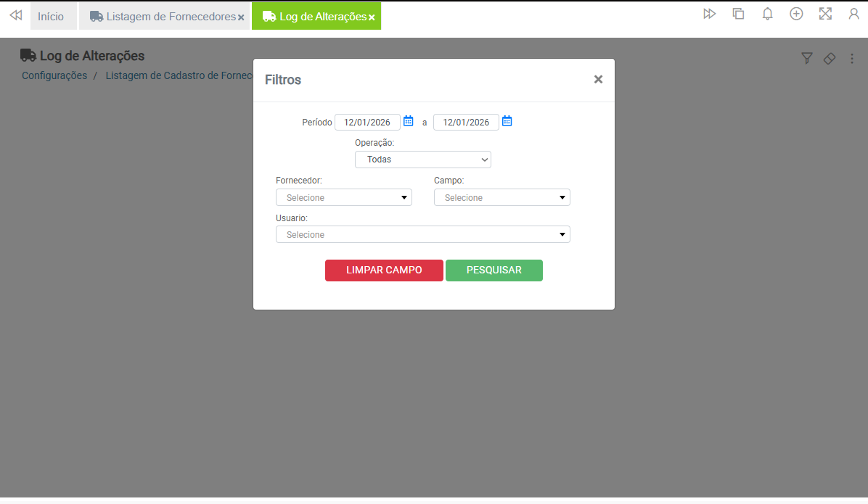Click the plus circle add icon
This screenshot has width=868, height=504.
coord(796,14)
